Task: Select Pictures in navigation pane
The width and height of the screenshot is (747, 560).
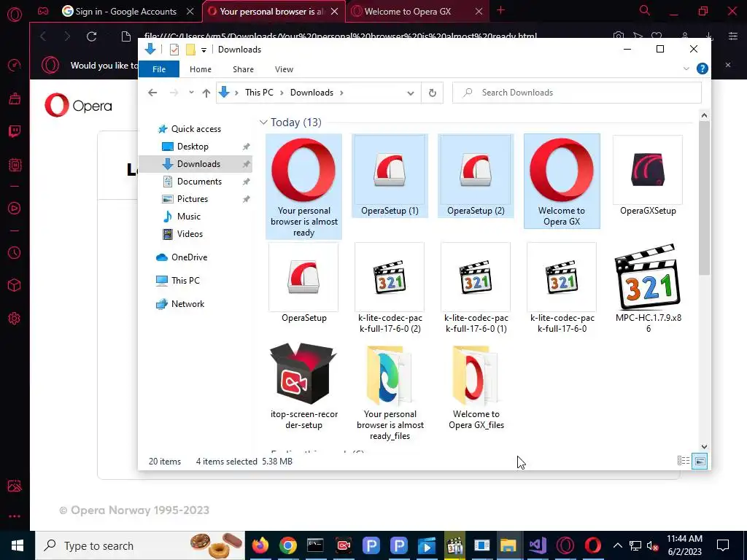Action: click(x=193, y=199)
